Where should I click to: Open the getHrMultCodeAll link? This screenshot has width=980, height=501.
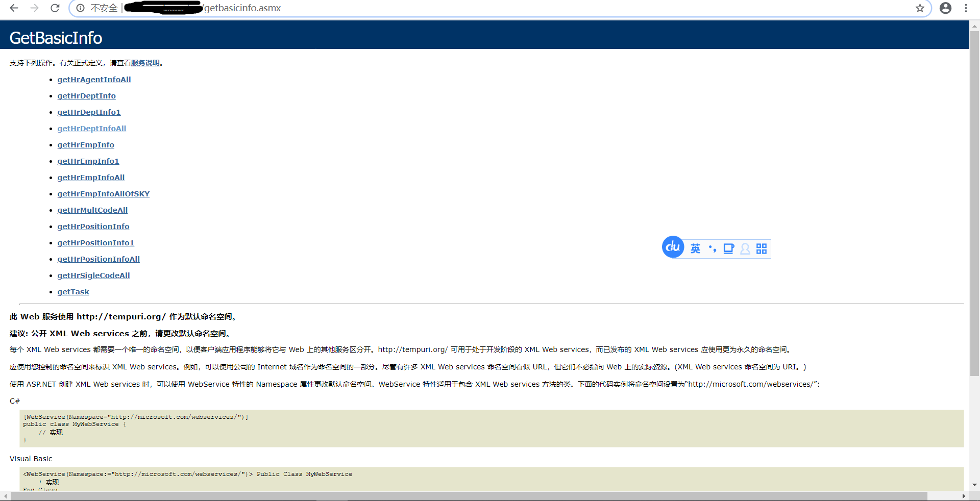[92, 210]
